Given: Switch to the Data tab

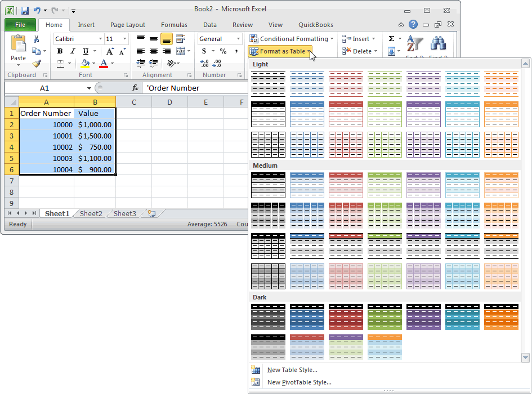Looking at the screenshot, I should (x=209, y=25).
